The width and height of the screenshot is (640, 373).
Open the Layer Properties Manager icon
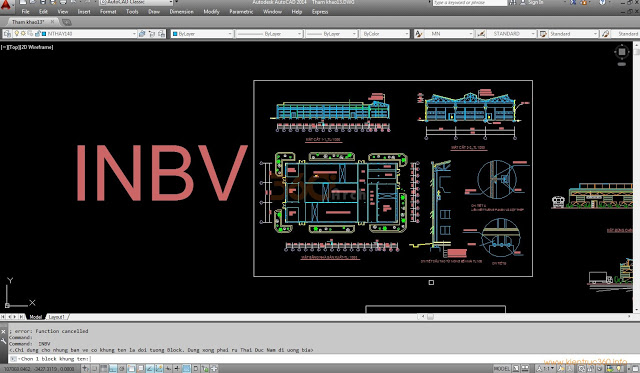[7, 34]
